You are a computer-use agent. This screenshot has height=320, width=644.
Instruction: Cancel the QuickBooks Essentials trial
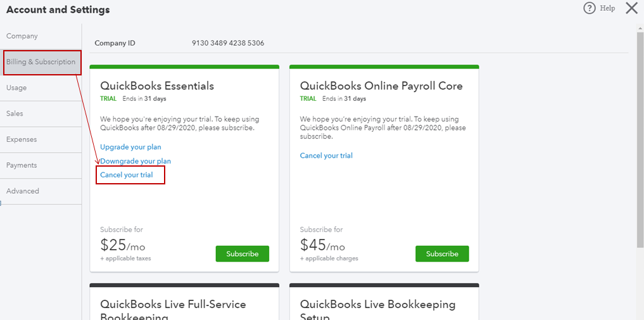point(127,175)
